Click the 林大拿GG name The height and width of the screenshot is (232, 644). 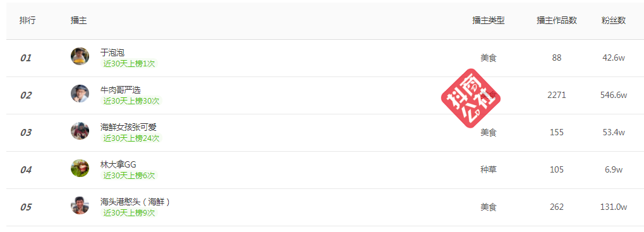pyautogui.click(x=118, y=164)
